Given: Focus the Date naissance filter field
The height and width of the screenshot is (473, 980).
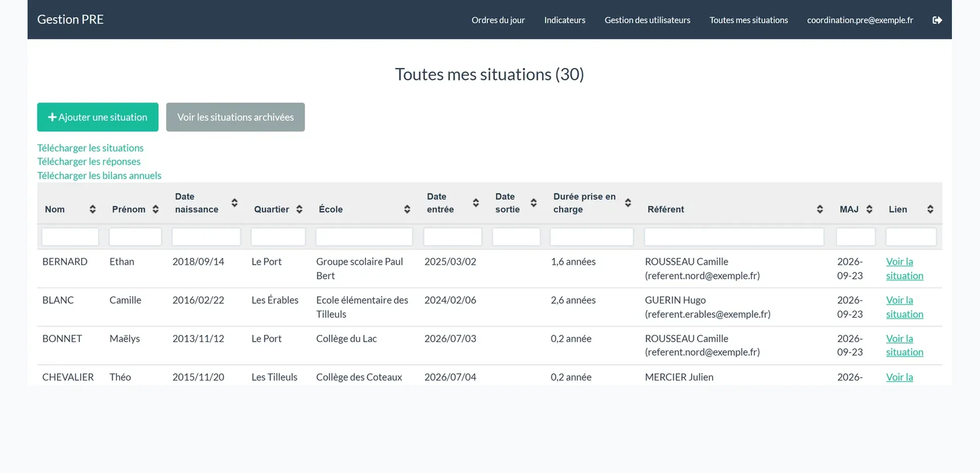Looking at the screenshot, I should [x=206, y=237].
